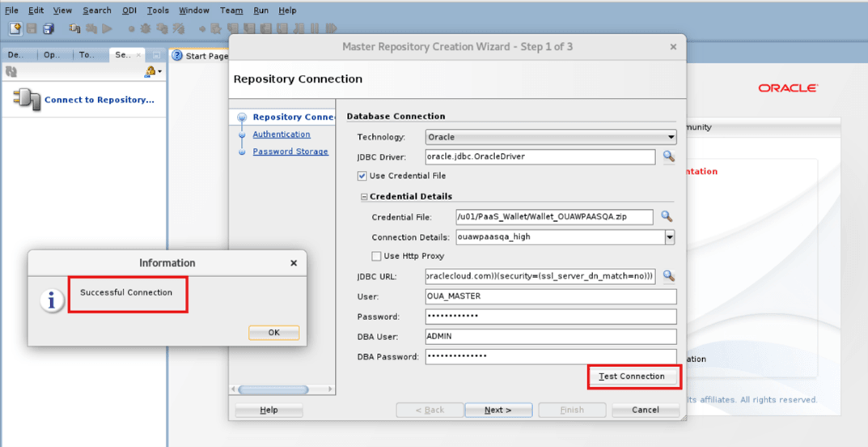Open JDBC Driver search magnifier

tap(669, 157)
